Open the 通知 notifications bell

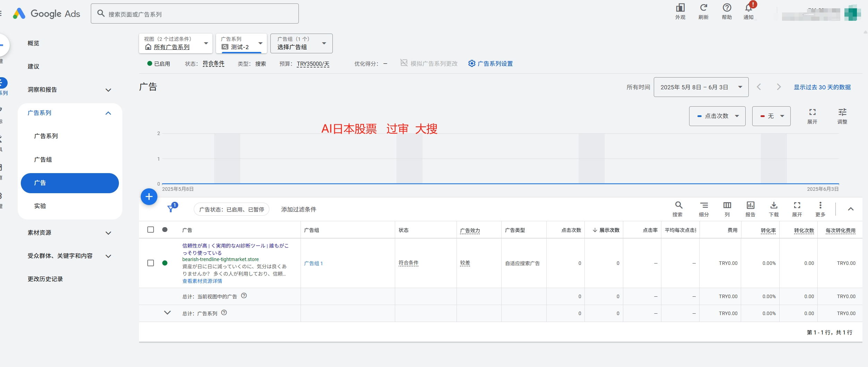point(749,11)
